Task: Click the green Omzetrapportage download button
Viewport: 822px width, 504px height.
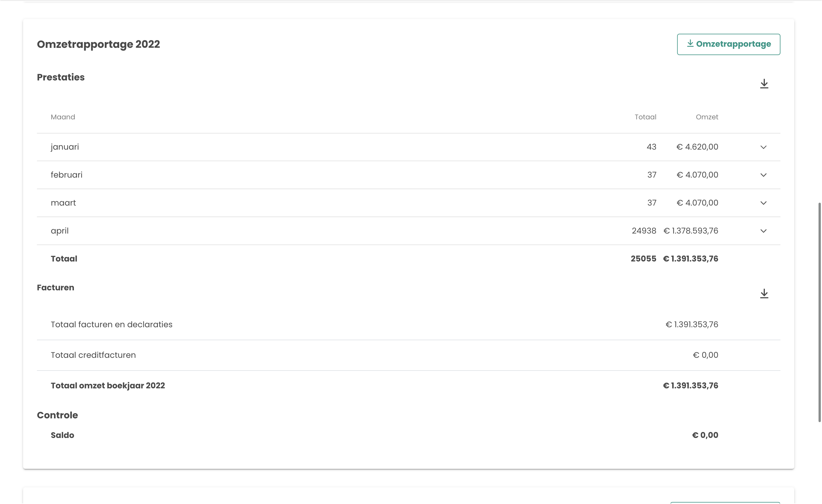Action: point(728,44)
